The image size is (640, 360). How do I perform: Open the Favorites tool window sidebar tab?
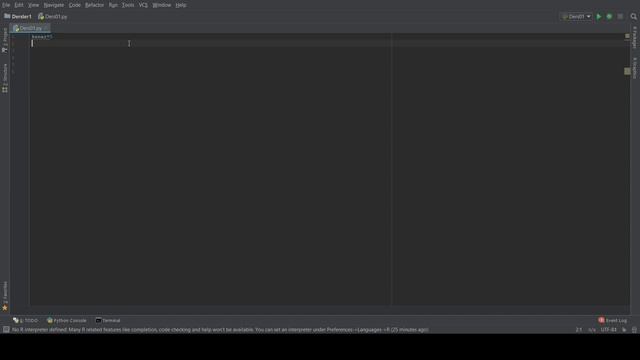click(5, 296)
